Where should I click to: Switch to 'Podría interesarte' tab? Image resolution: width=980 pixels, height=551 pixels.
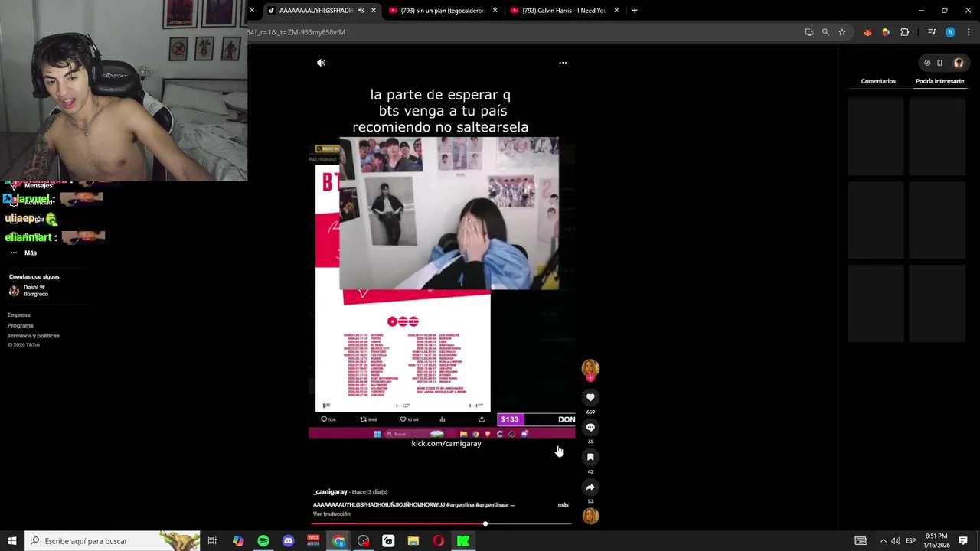(939, 81)
